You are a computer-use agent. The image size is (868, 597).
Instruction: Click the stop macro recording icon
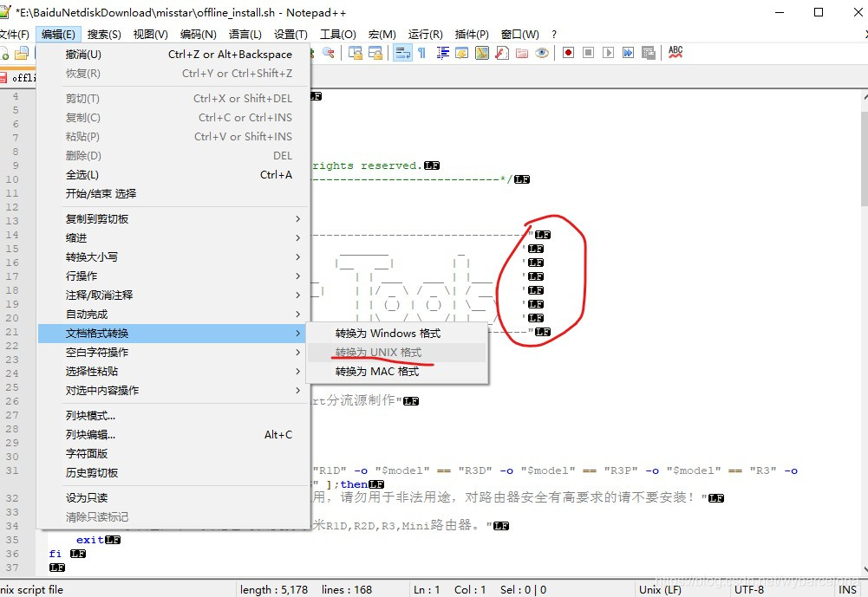point(589,53)
